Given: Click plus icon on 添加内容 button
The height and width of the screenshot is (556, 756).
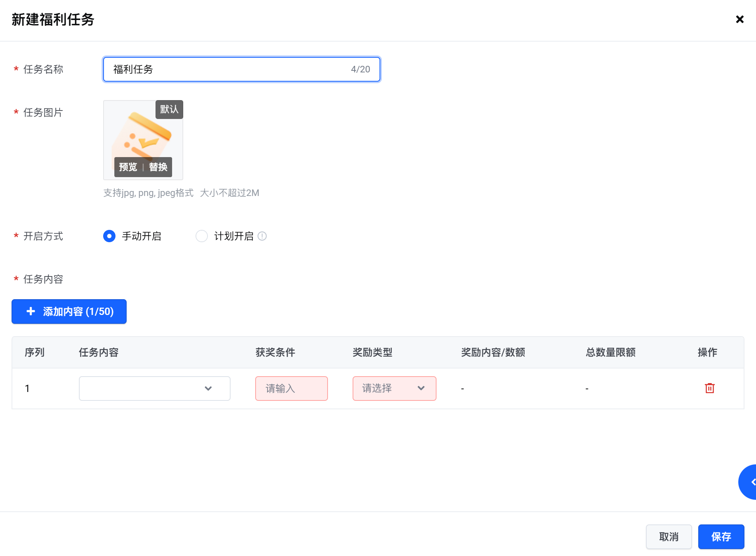Looking at the screenshot, I should pyautogui.click(x=31, y=311).
